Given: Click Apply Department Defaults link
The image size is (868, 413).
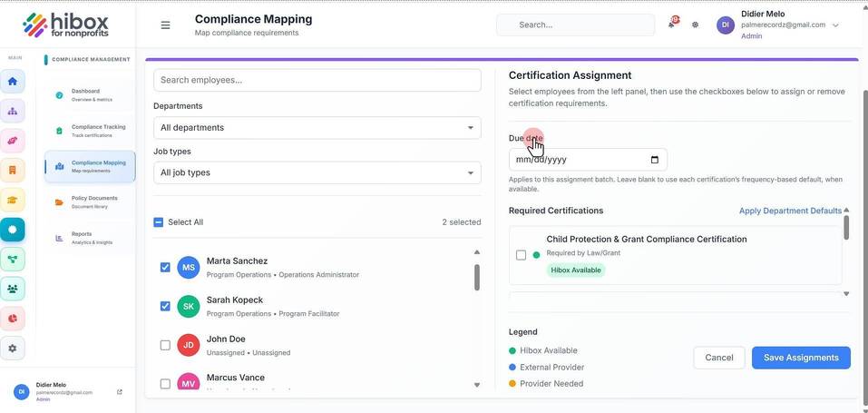Looking at the screenshot, I should click(x=790, y=211).
